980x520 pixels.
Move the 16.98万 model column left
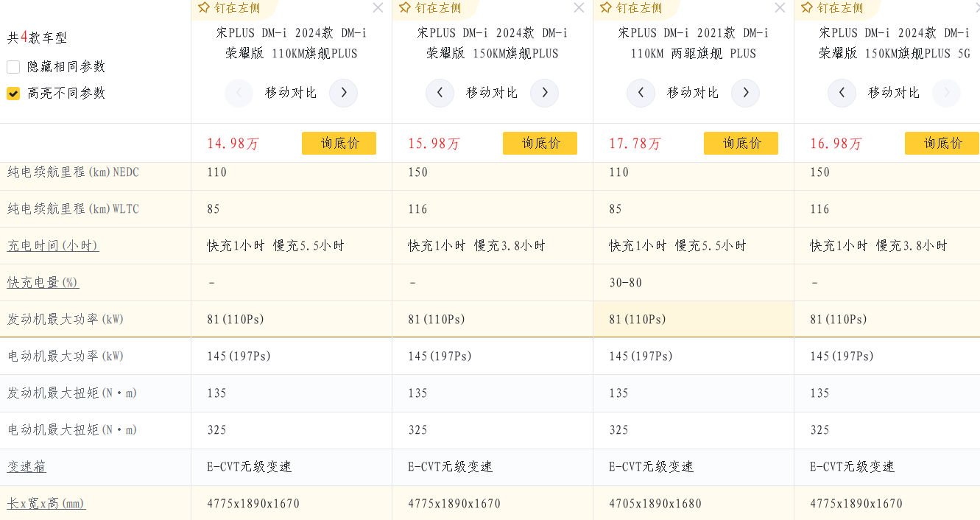(x=842, y=93)
